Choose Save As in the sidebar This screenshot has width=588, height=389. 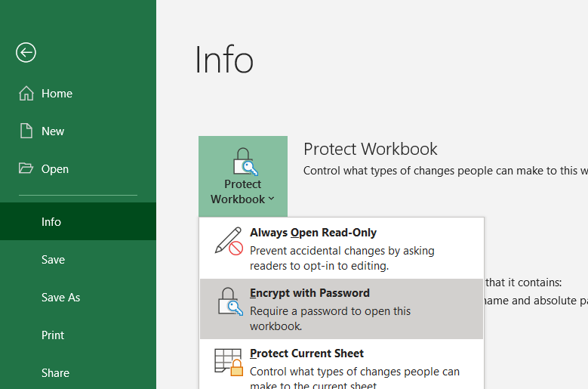78,297
